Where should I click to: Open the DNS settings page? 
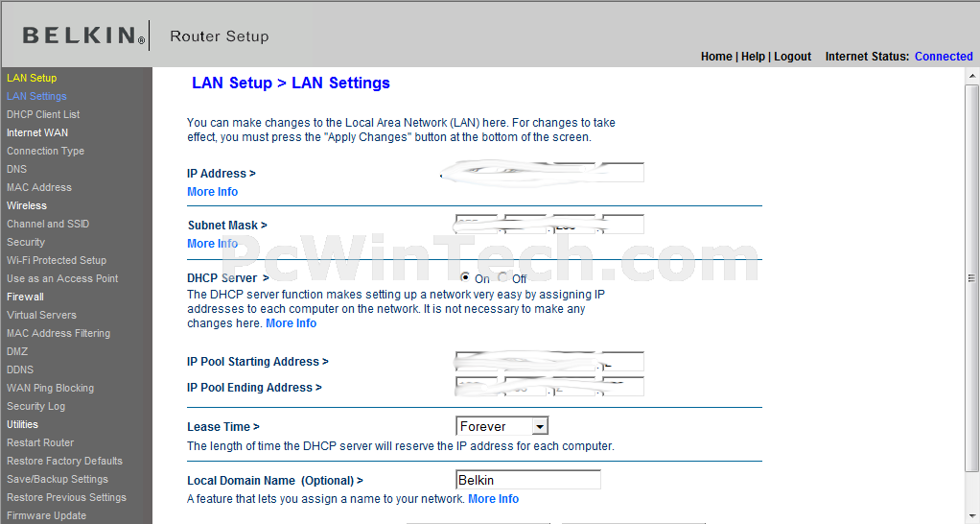pos(17,169)
